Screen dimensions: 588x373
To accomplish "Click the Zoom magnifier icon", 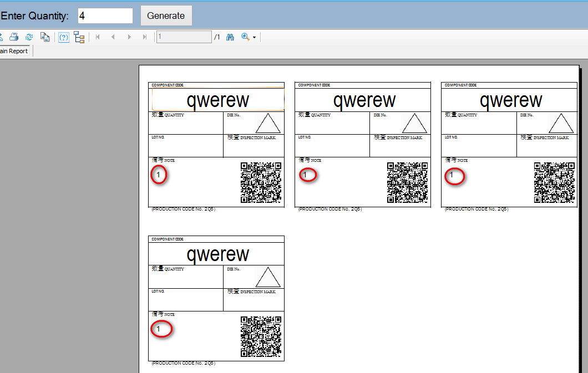I will (x=245, y=37).
